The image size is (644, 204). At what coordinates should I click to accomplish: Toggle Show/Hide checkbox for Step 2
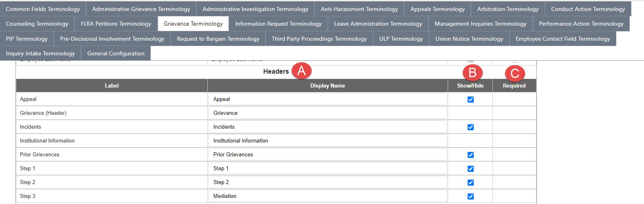pos(470,182)
